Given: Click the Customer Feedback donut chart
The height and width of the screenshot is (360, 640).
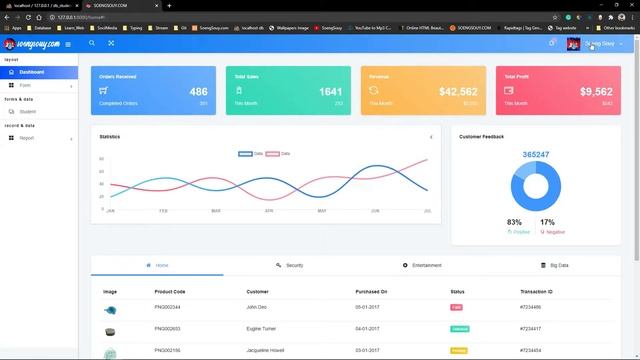Looking at the screenshot, I should 536,186.
